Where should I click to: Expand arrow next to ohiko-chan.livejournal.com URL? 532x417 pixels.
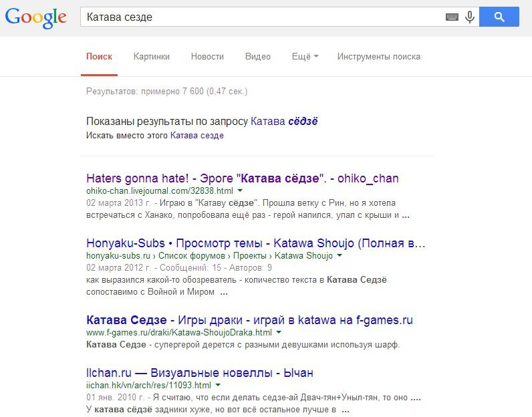(x=240, y=190)
